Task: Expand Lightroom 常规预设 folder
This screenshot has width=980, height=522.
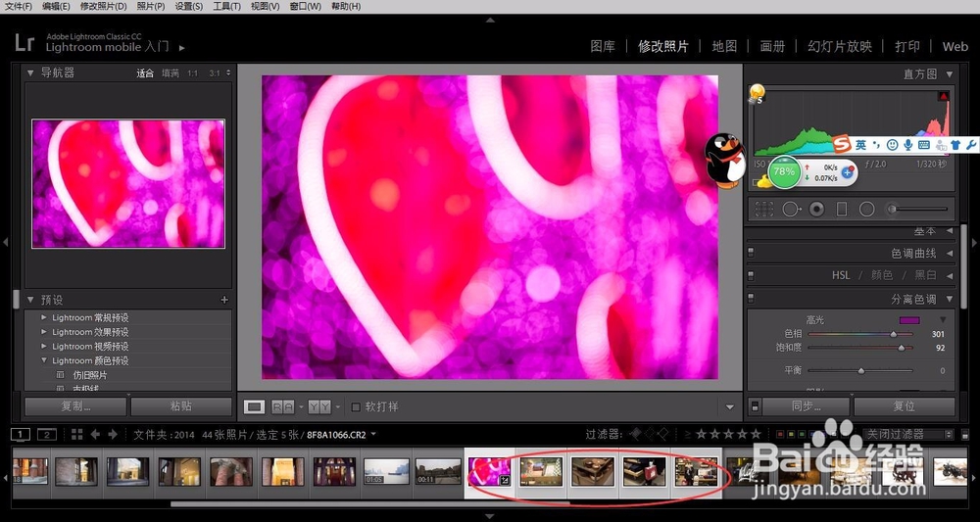Action: tap(44, 318)
